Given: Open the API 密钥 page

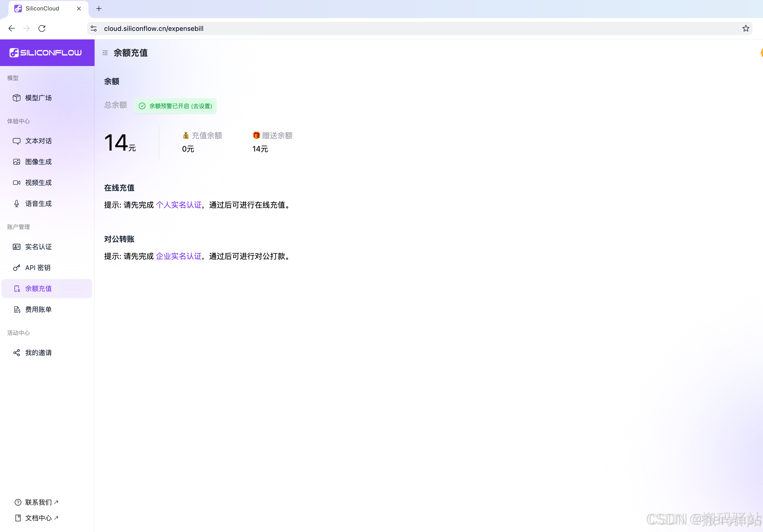Looking at the screenshot, I should (x=38, y=268).
